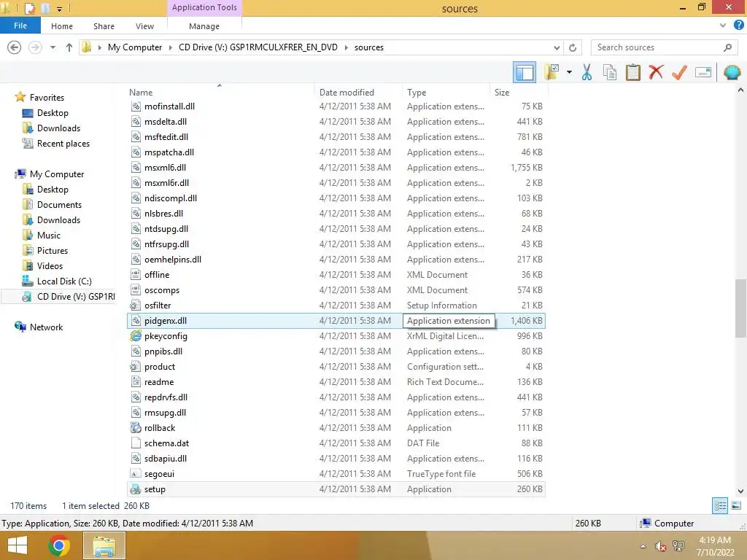Click the orange checkmark Properties icon
The width and height of the screenshot is (747, 560).
click(679, 72)
